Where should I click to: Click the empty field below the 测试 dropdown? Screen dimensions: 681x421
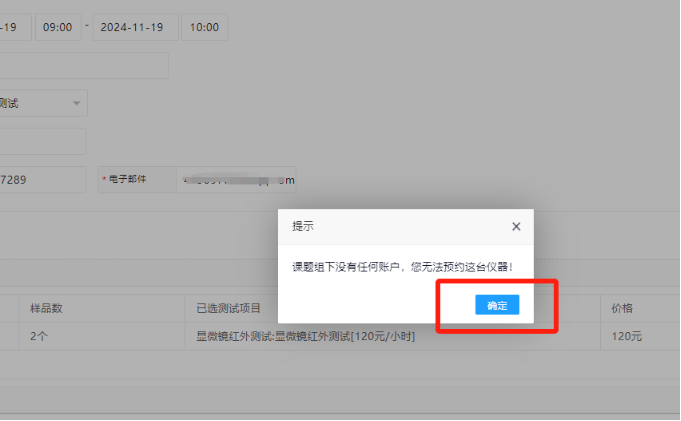click(x=43, y=141)
